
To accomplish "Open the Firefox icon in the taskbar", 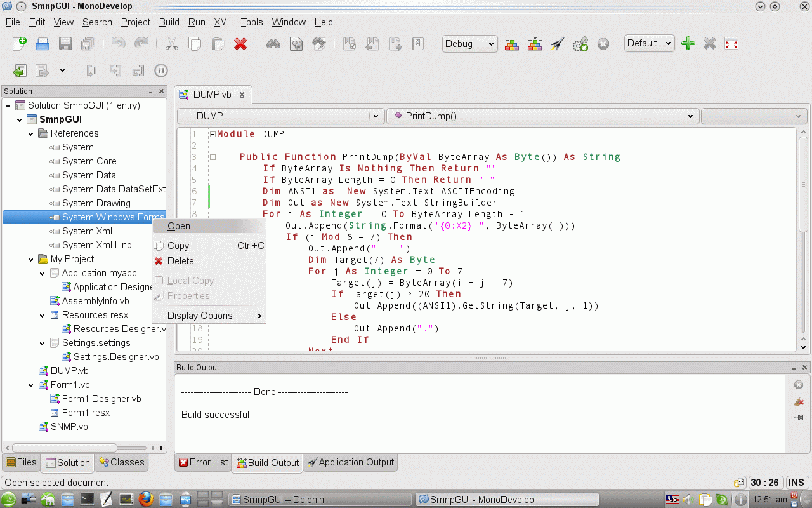I will coord(145,499).
